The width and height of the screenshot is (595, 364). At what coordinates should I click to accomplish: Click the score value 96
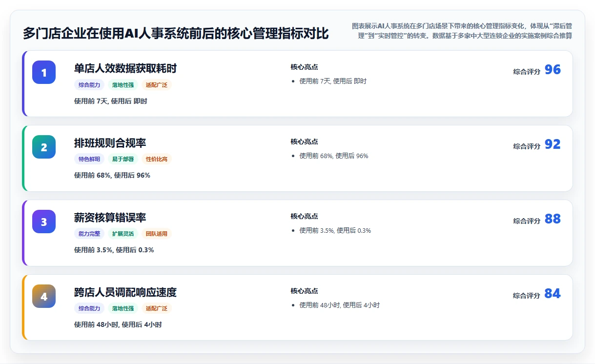[x=553, y=70]
